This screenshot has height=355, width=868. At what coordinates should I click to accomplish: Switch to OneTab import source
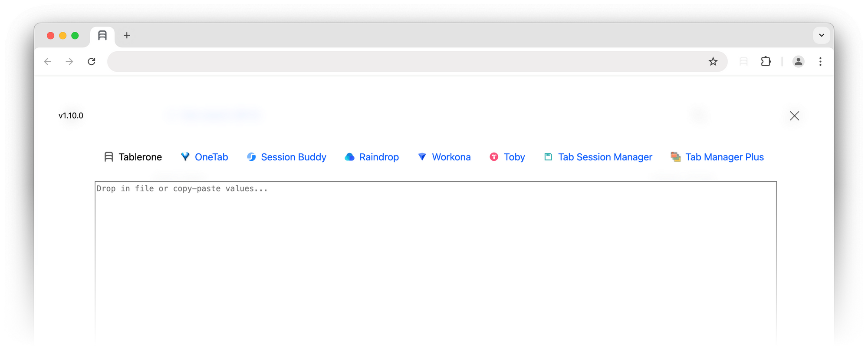pyautogui.click(x=204, y=157)
